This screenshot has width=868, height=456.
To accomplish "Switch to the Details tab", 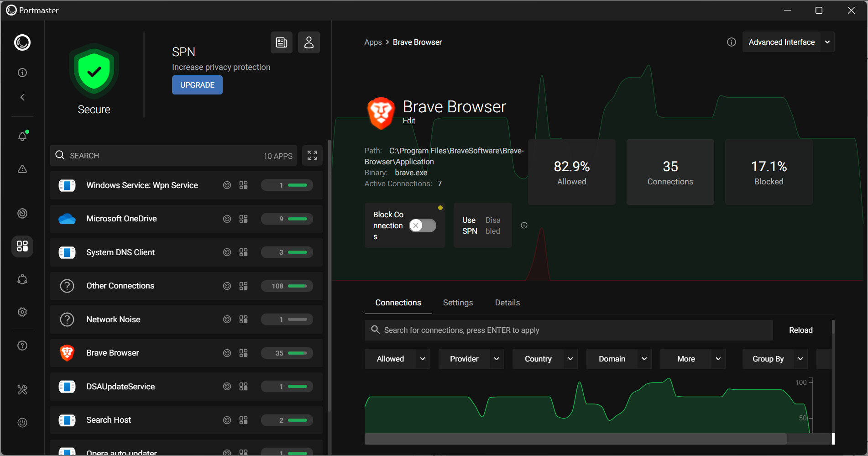I will (x=507, y=303).
